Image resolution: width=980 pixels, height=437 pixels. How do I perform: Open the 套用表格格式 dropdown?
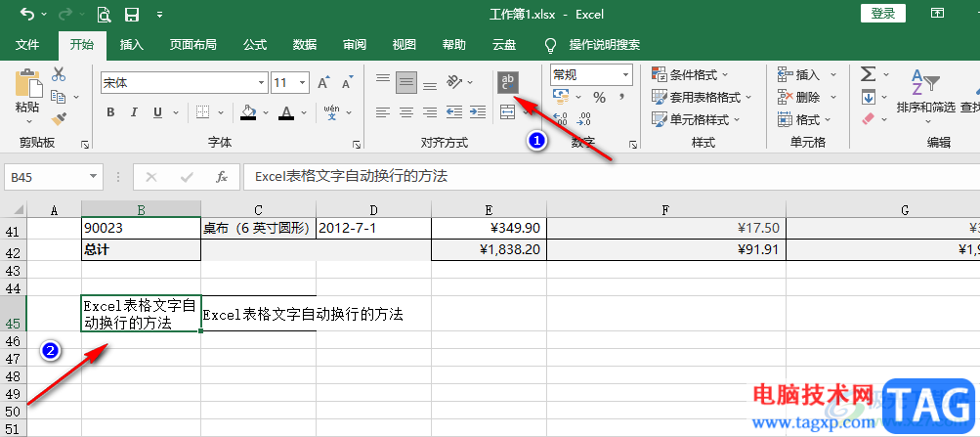click(702, 98)
